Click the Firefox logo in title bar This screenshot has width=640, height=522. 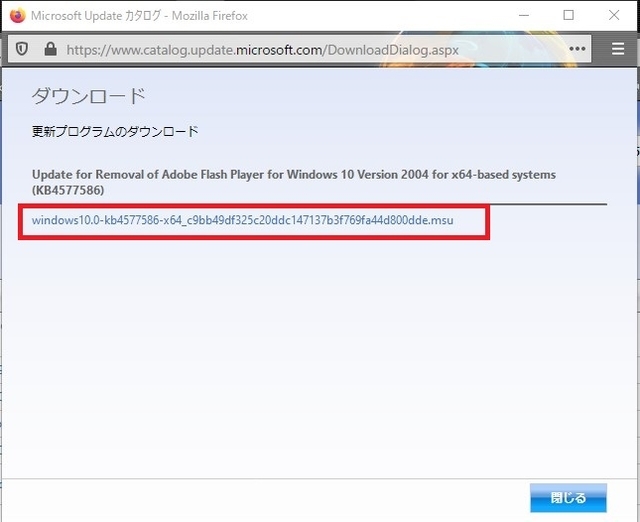click(18, 16)
